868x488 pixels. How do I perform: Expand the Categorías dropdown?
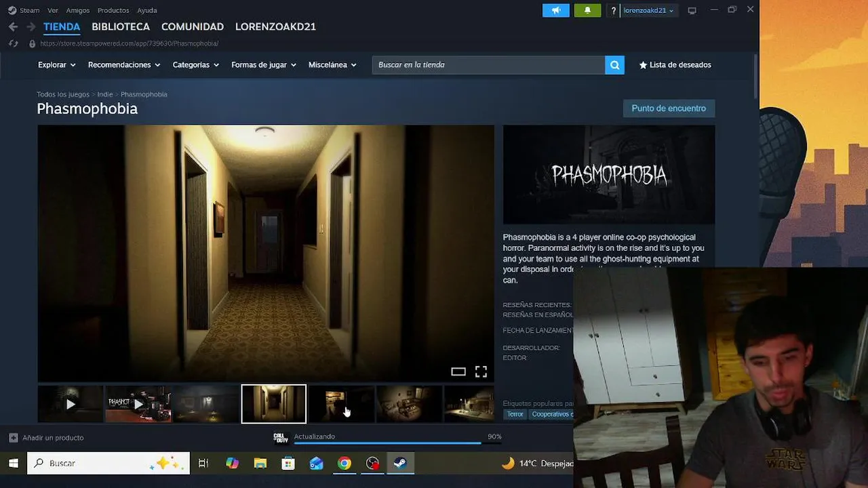(196, 65)
